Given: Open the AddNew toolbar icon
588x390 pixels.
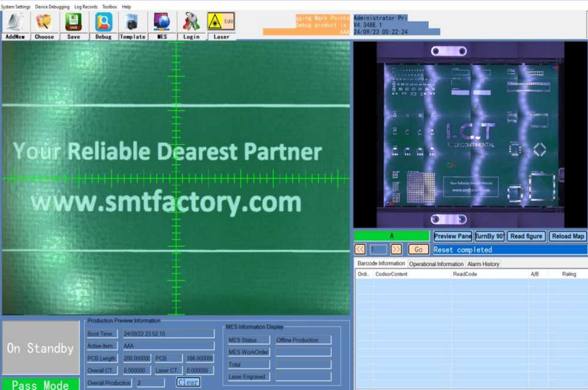Looking at the screenshot, I should (x=15, y=25).
